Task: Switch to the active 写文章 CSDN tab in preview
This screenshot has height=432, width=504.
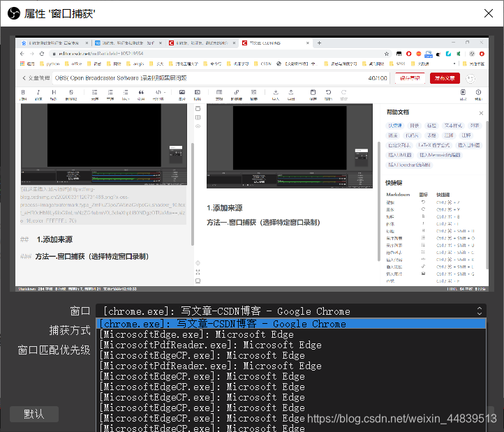Action: click(275, 43)
